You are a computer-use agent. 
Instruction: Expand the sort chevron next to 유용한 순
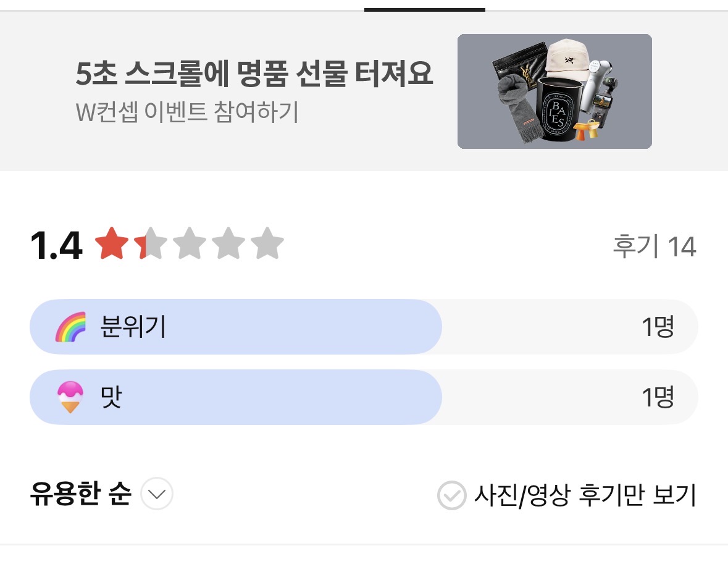tap(157, 495)
